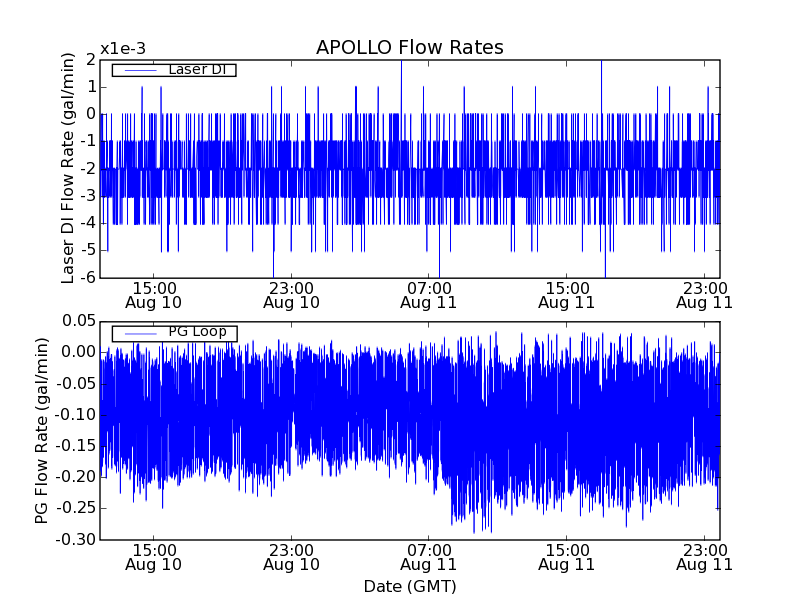This screenshot has width=800, height=600.
Task: Click the 2 y-axis tick on top chart
Action: click(90, 60)
